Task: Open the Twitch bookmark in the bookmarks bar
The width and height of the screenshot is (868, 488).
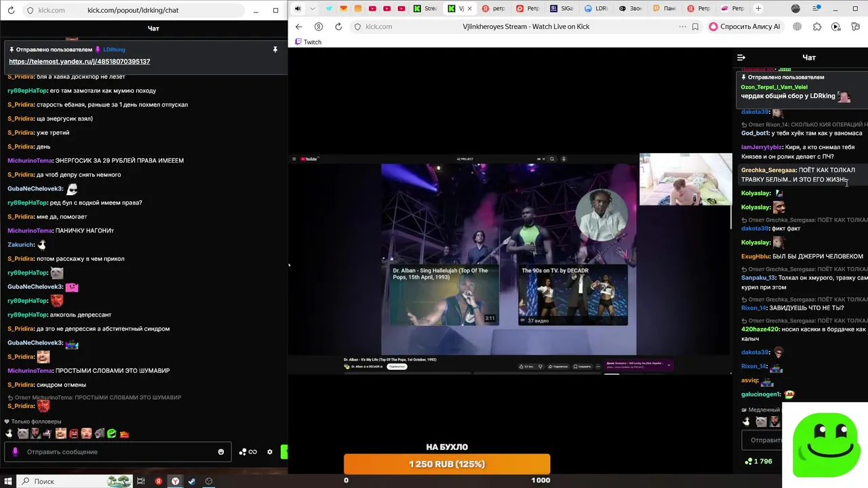Action: tap(308, 42)
